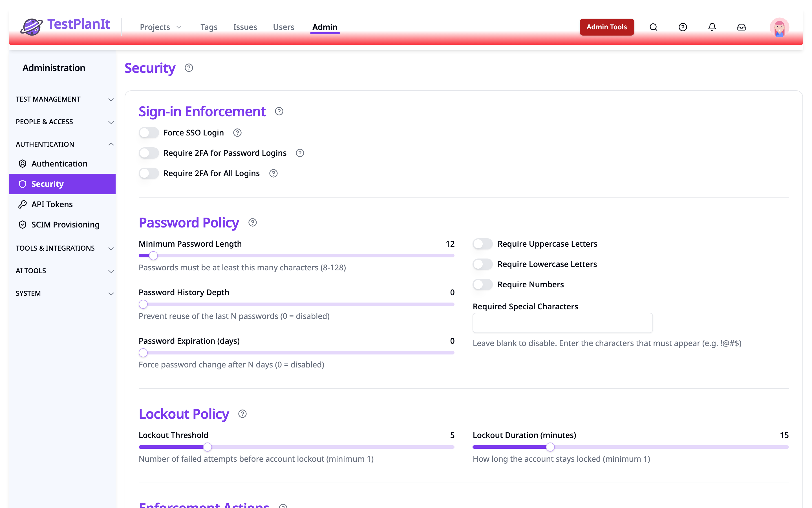Open the notifications bell icon
The width and height of the screenshot is (812, 508).
click(712, 27)
